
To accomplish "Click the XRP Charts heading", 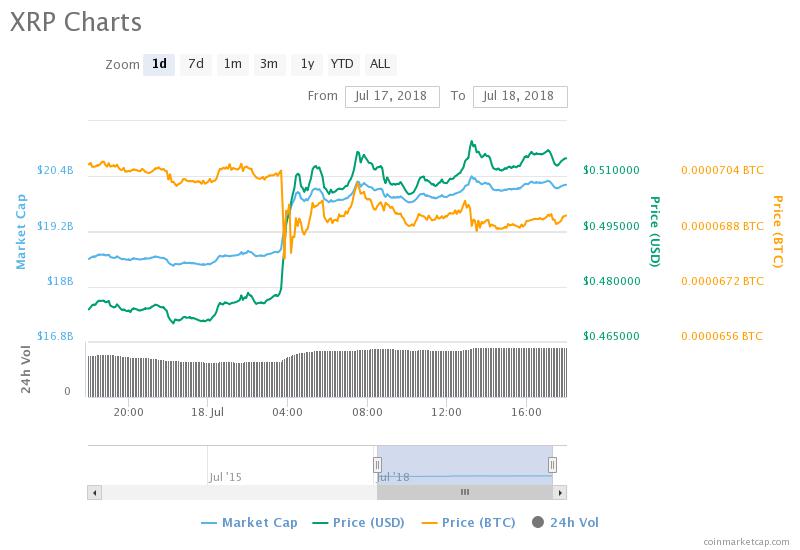I will [x=76, y=22].
